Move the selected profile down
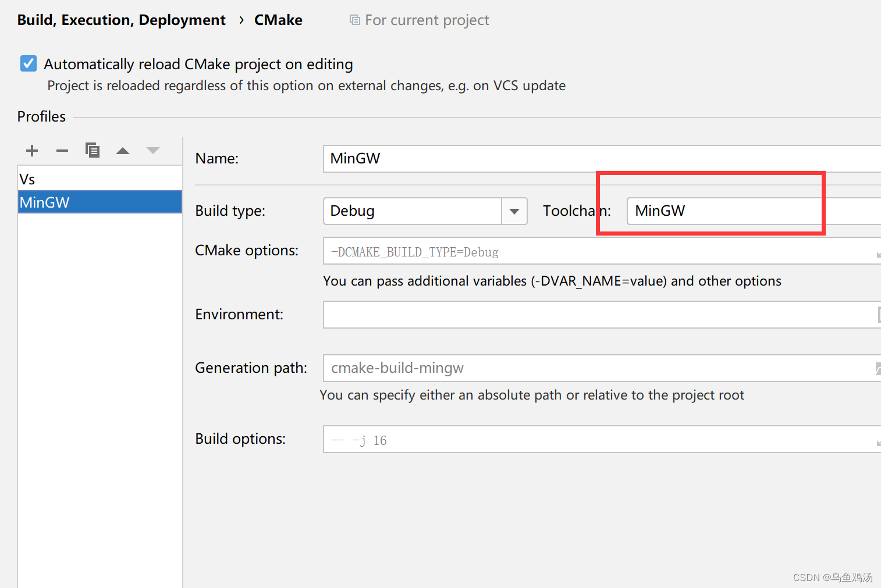 (x=153, y=151)
